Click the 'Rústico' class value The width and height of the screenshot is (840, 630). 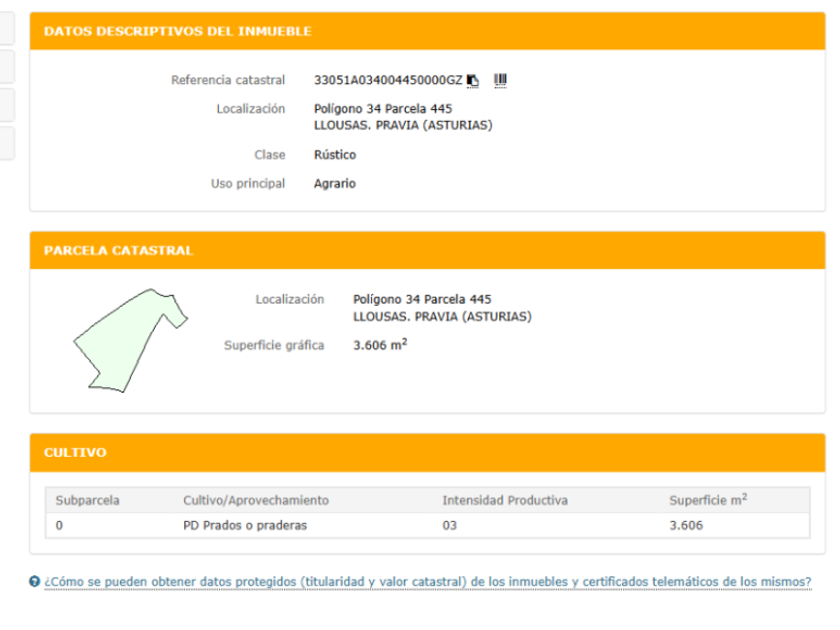pyautogui.click(x=335, y=155)
